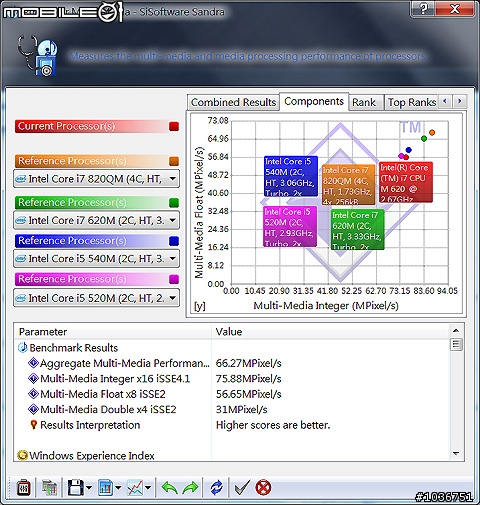Viewport: 480px width, 505px height.
Task: Click the diamond icon beside Aggregate Multi-Media Performance
Action: (33, 363)
